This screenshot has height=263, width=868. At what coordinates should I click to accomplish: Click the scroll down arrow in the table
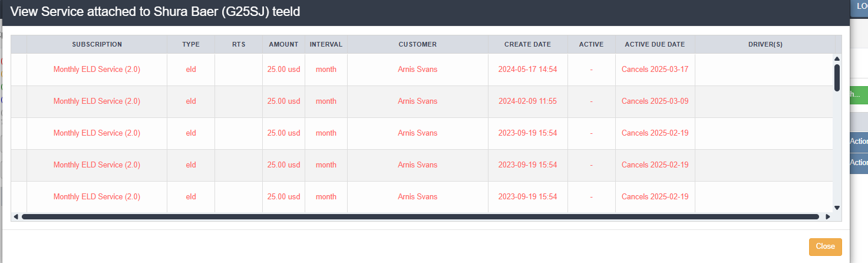pos(837,208)
